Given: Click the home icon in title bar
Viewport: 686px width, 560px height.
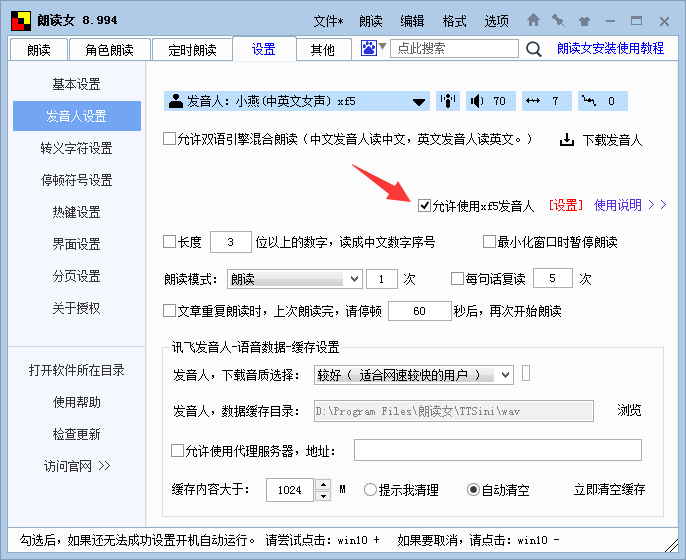Looking at the screenshot, I should pyautogui.click(x=533, y=20).
